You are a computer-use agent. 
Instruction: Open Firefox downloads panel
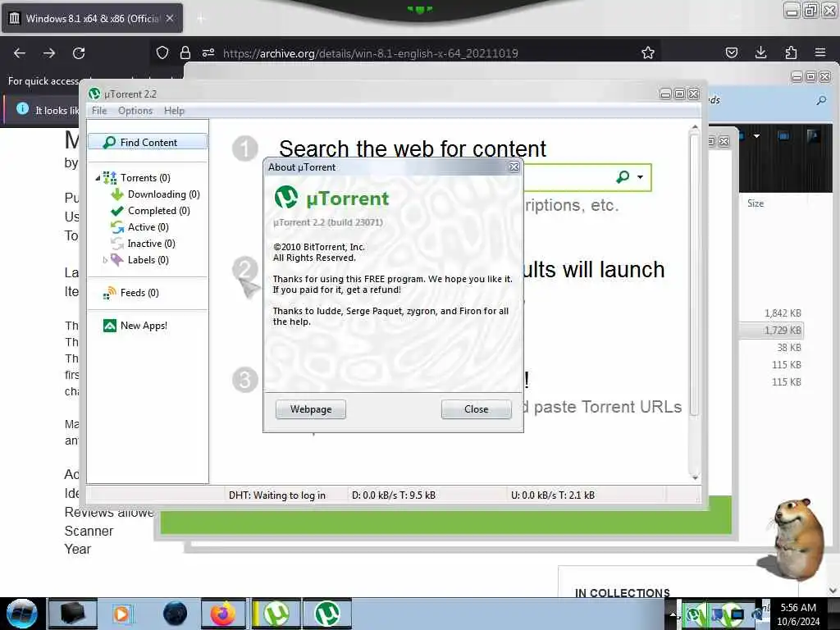tap(760, 52)
